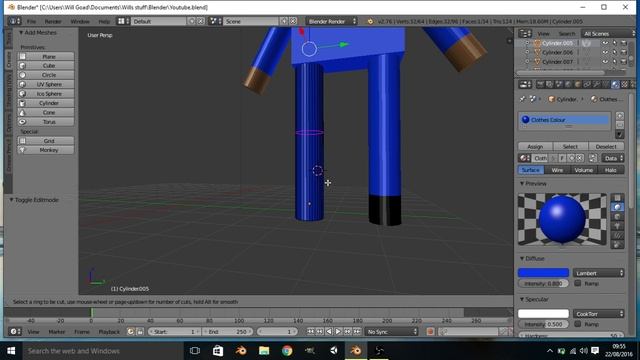This screenshot has height=360, width=640.
Task: Open the All Scenes outliner filter dropdown
Action: [609, 33]
